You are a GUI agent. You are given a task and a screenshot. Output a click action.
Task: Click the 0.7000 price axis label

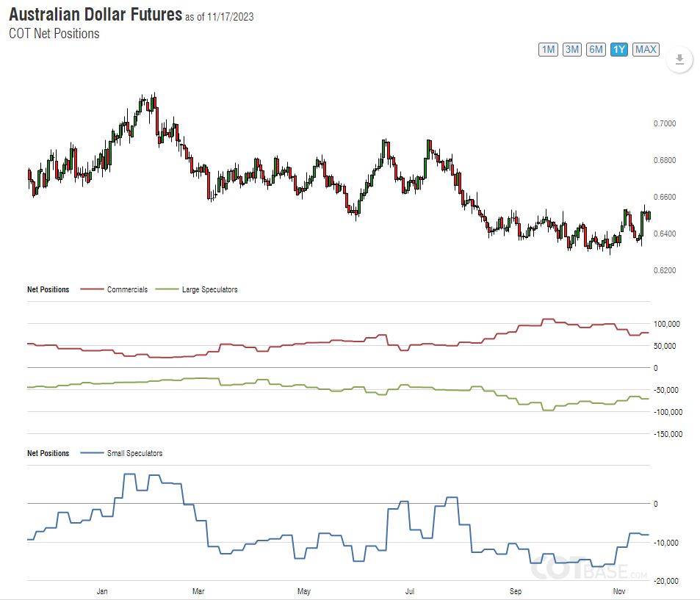[665, 123]
